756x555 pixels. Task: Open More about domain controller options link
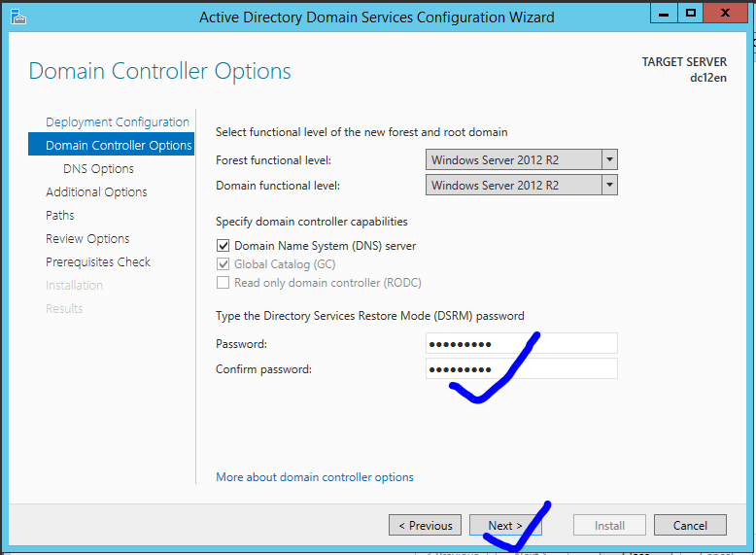click(x=315, y=477)
